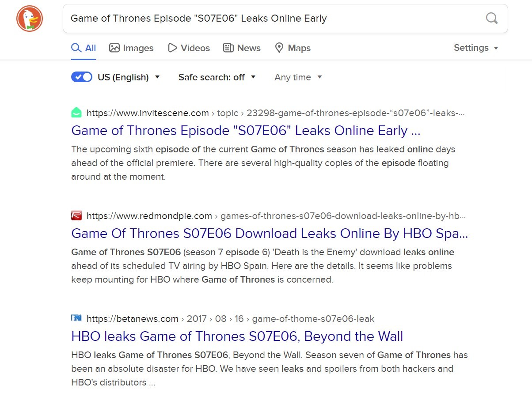Click snippet starting 'The upcoming sixth episode of'

point(263,163)
